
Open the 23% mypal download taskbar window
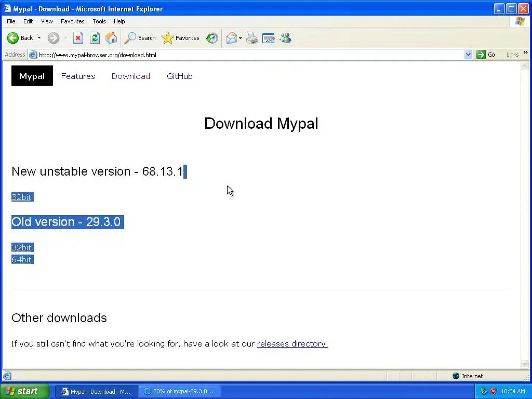[180, 392]
